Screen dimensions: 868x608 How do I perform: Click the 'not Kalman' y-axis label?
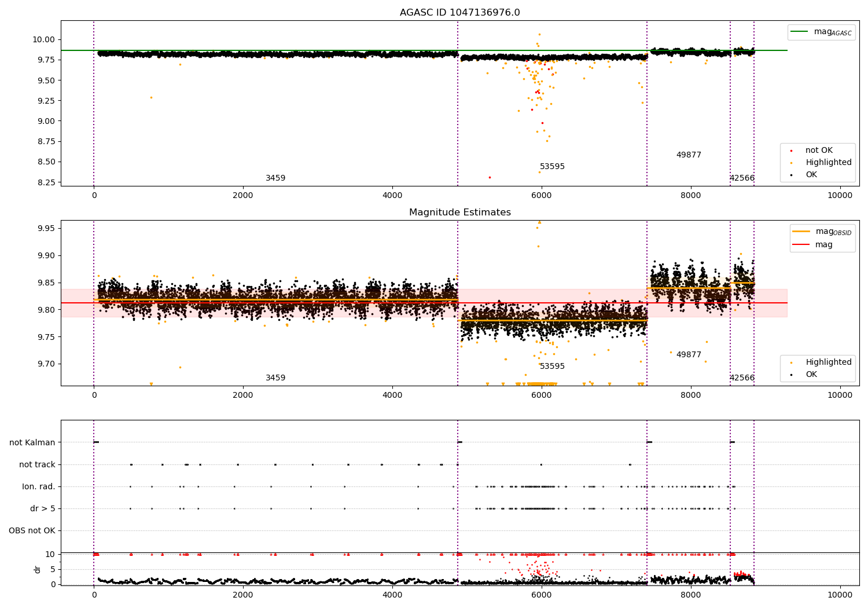32,442
